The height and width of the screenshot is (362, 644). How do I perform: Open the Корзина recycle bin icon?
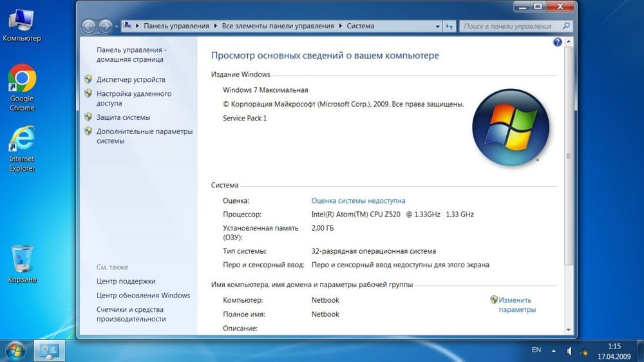point(22,264)
